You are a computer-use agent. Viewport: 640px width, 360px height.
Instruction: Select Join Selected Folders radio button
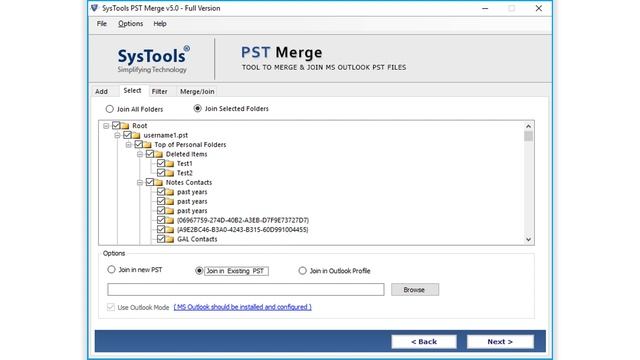[x=198, y=109]
